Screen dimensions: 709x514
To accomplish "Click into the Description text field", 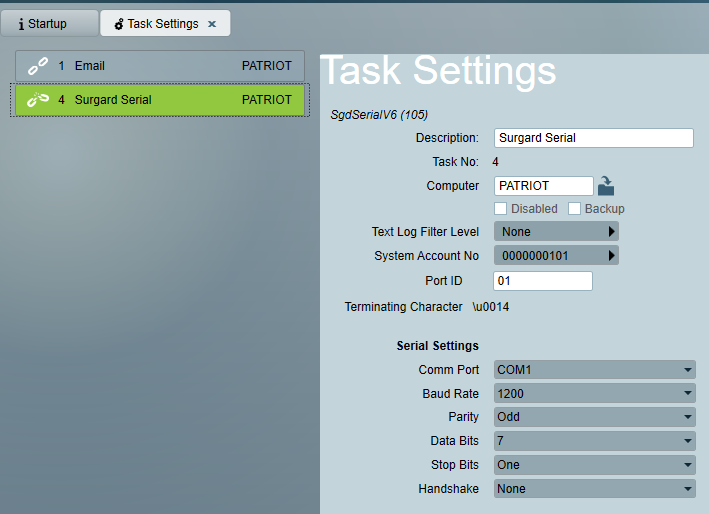I will [x=594, y=138].
